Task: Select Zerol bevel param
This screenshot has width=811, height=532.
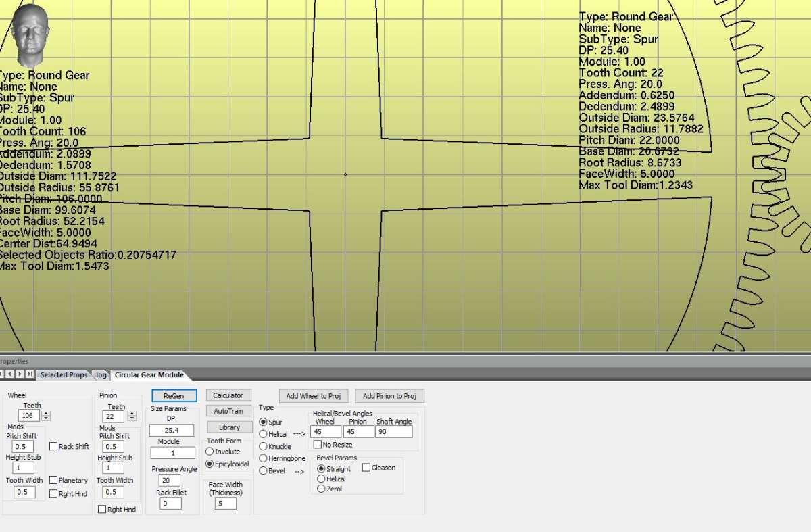Action: tap(322, 489)
